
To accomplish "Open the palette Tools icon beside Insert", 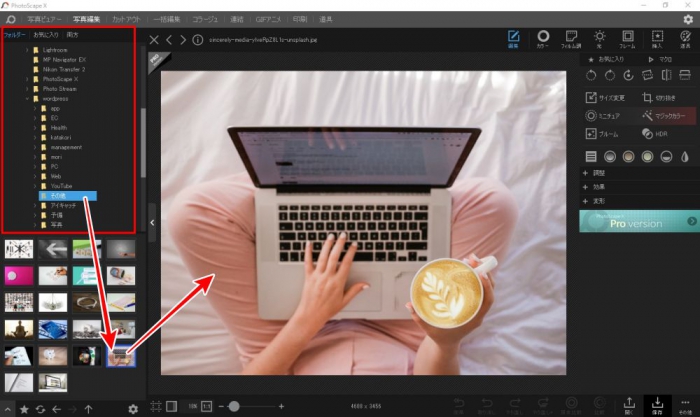I will (x=685, y=39).
